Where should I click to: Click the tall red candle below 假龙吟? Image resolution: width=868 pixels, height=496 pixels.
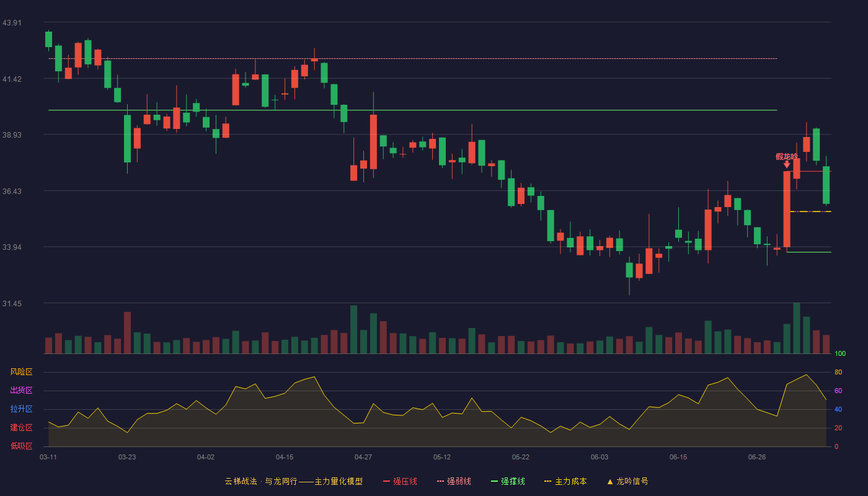click(787, 209)
